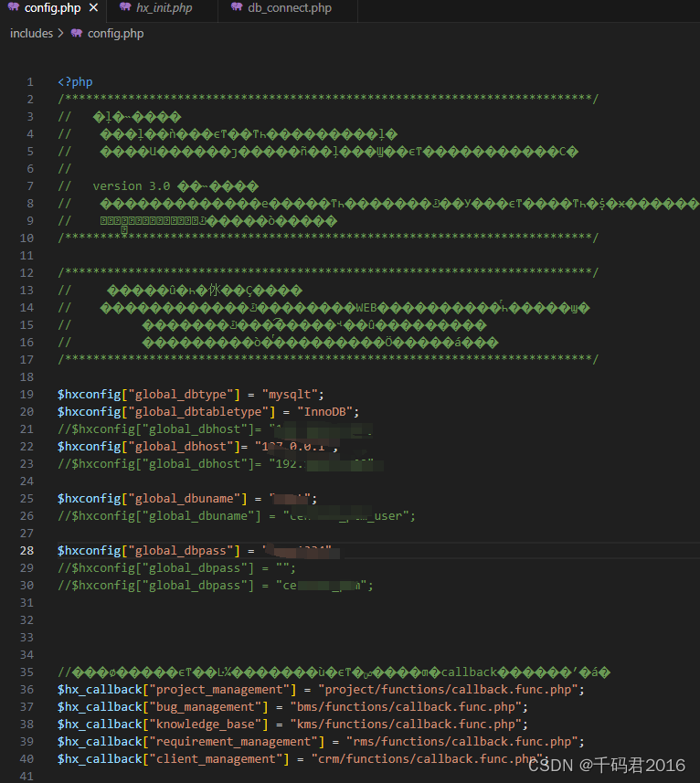Click line number 1 in gutter

[x=30, y=81]
